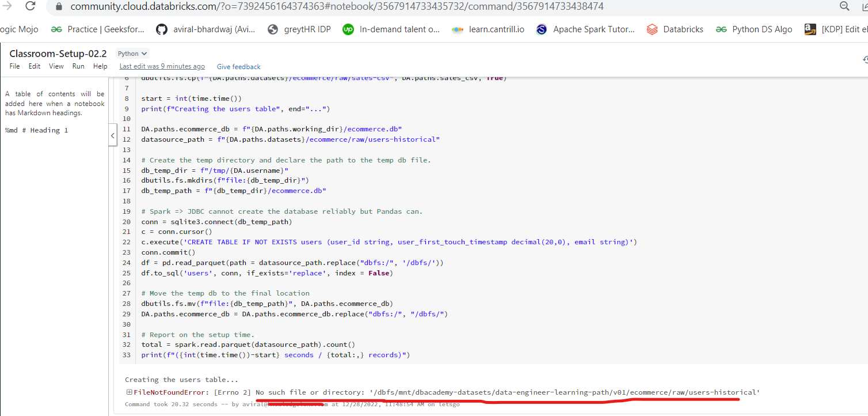Image resolution: width=868 pixels, height=416 pixels.
Task: Reload the Databricks page
Action: tap(31, 6)
